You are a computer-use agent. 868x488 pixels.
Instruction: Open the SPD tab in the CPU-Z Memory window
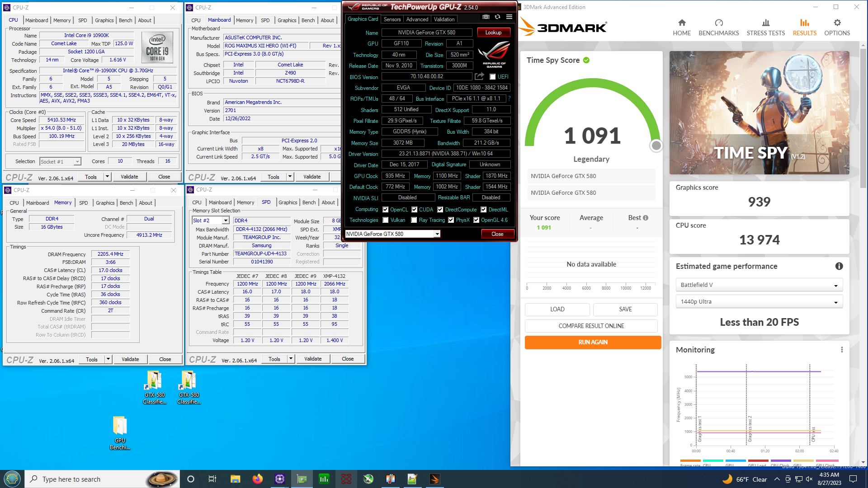tap(84, 203)
